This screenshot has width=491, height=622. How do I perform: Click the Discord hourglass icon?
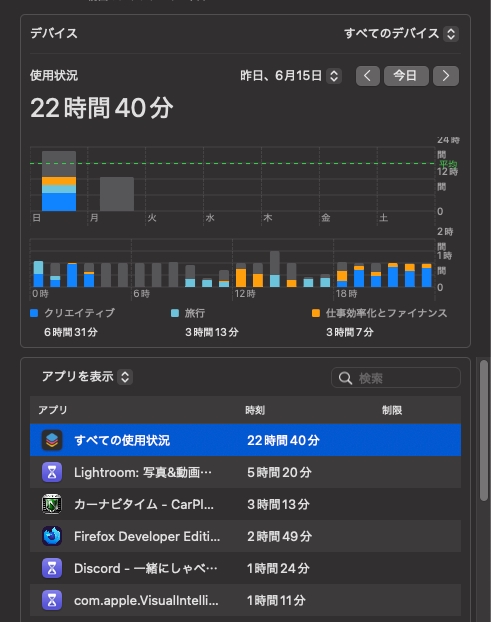[x=52, y=568]
